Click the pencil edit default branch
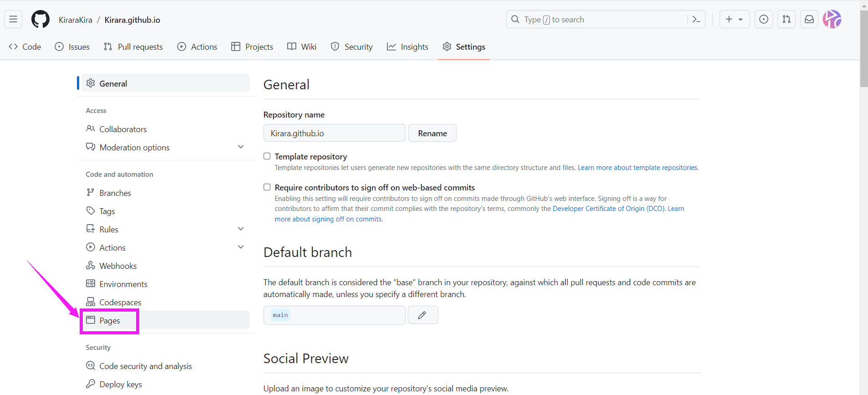 click(x=423, y=315)
